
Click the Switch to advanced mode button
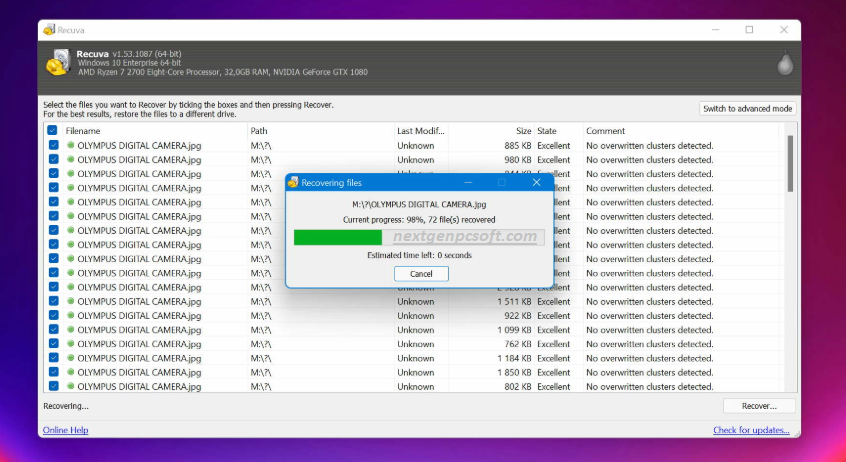747,108
